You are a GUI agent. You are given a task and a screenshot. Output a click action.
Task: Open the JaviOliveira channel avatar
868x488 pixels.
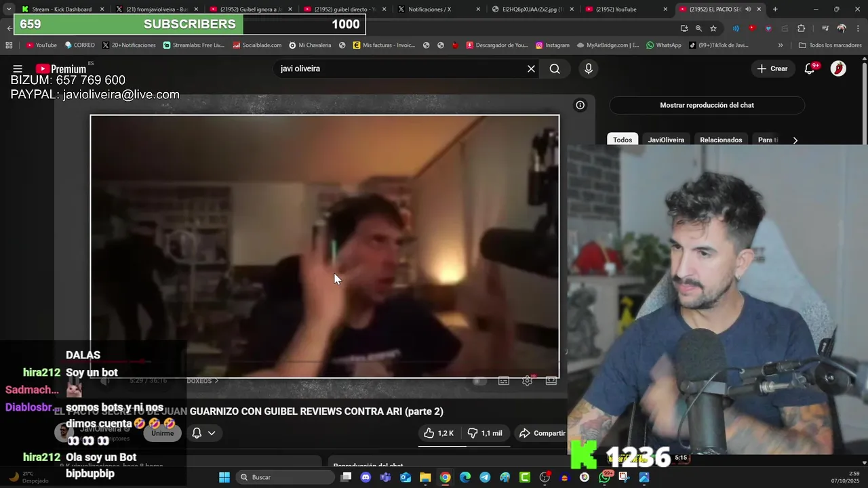pos(64,432)
